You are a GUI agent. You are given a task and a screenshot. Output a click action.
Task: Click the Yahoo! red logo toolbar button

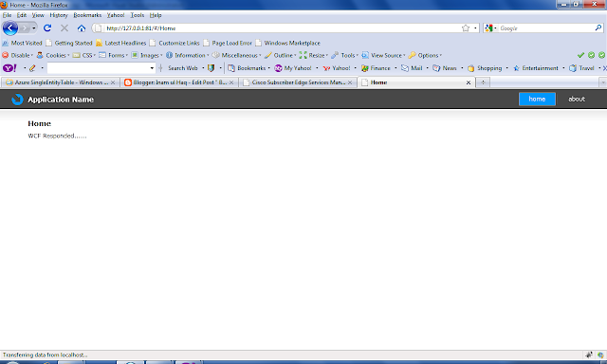[337, 68]
